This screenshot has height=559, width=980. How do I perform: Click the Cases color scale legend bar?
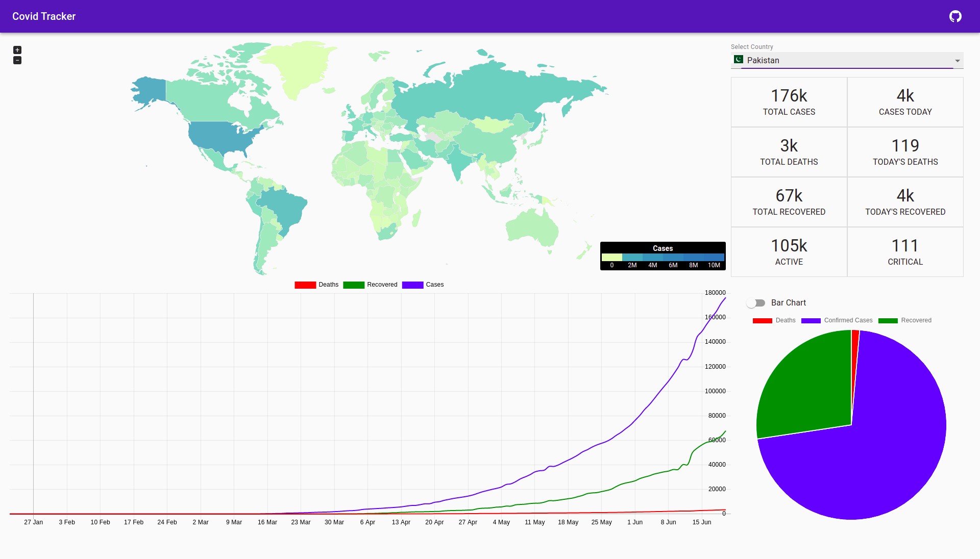pos(663,258)
